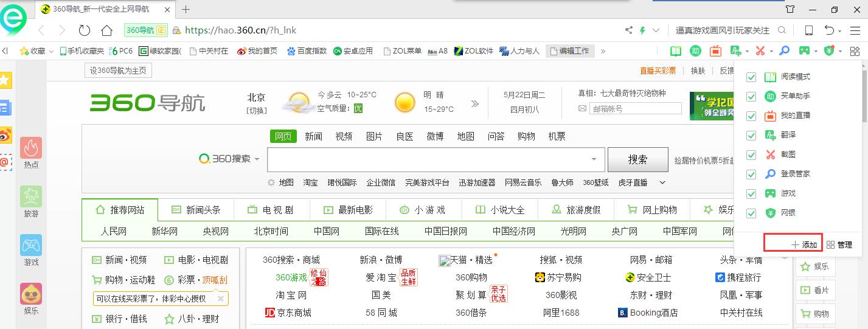The width and height of the screenshot is (868, 329).
Task: Switch to 最新电影 category tab
Action: click(347, 210)
